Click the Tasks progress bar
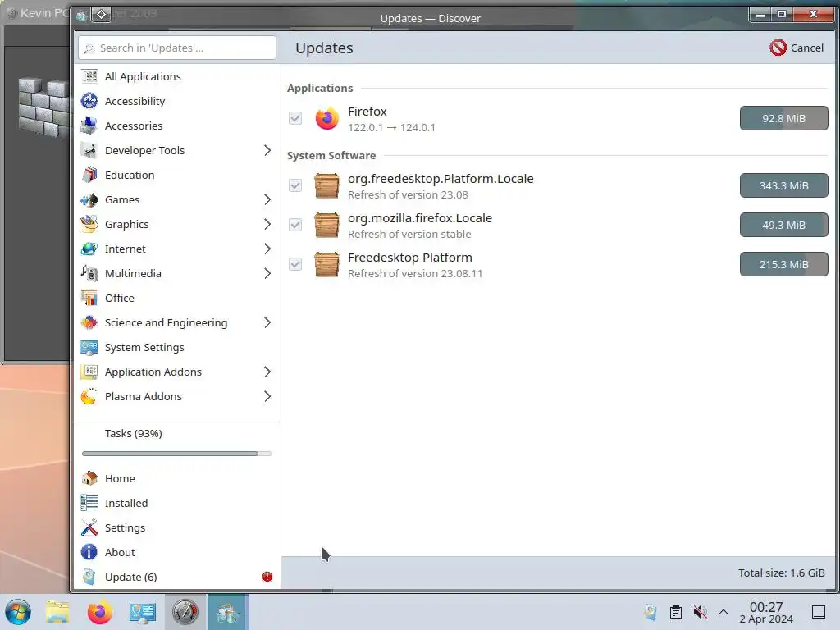Viewport: 840px width, 630px height. point(177,454)
